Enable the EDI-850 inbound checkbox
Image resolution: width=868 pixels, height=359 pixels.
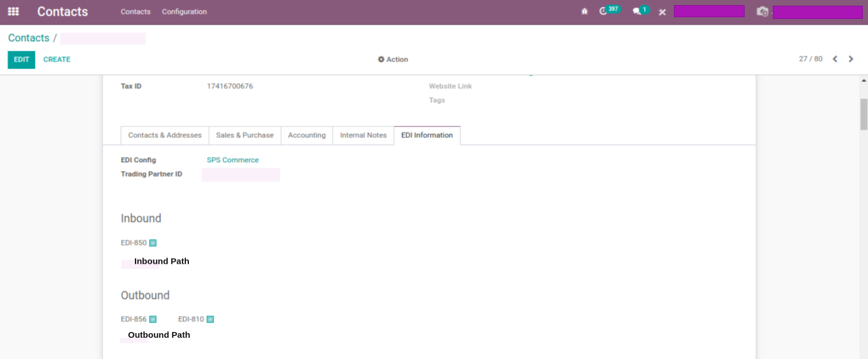click(x=153, y=243)
